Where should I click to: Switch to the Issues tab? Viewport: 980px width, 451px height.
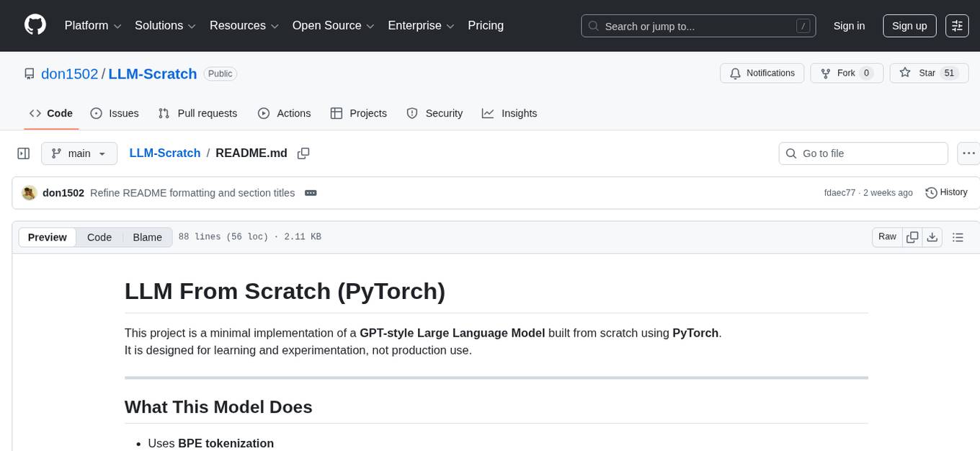[115, 113]
